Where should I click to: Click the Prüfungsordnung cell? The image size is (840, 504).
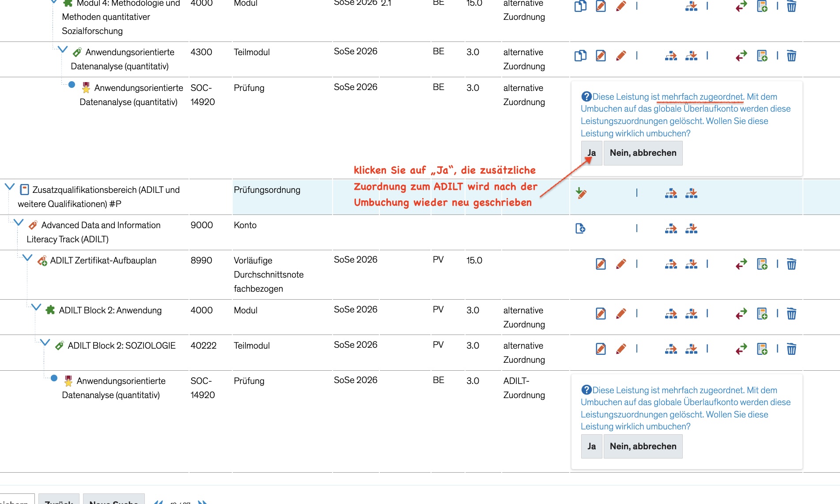coord(282,197)
